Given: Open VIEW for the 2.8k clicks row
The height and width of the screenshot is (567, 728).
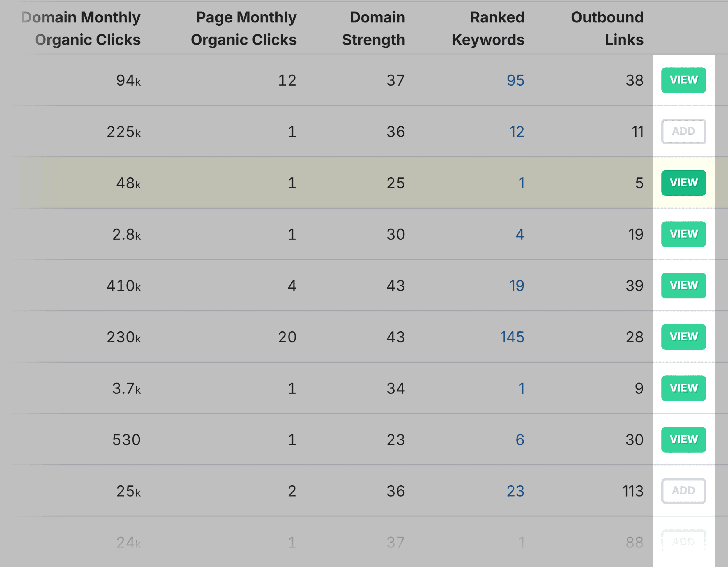Looking at the screenshot, I should tap(683, 234).
